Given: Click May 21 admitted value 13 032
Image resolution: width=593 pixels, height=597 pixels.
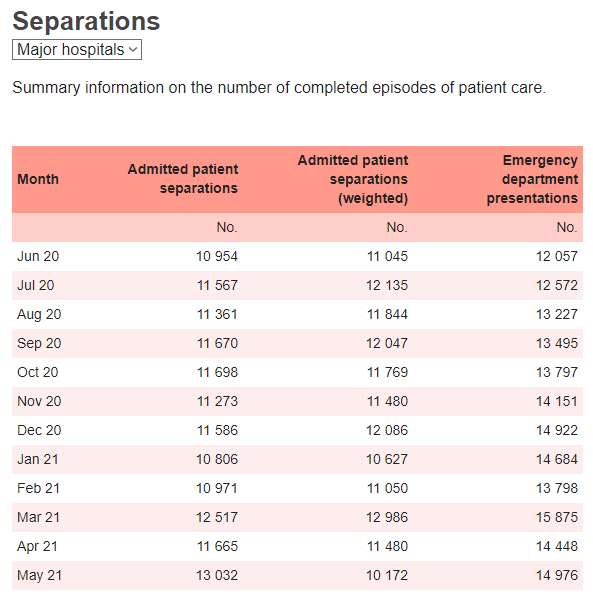Looking at the screenshot, I should (217, 575).
